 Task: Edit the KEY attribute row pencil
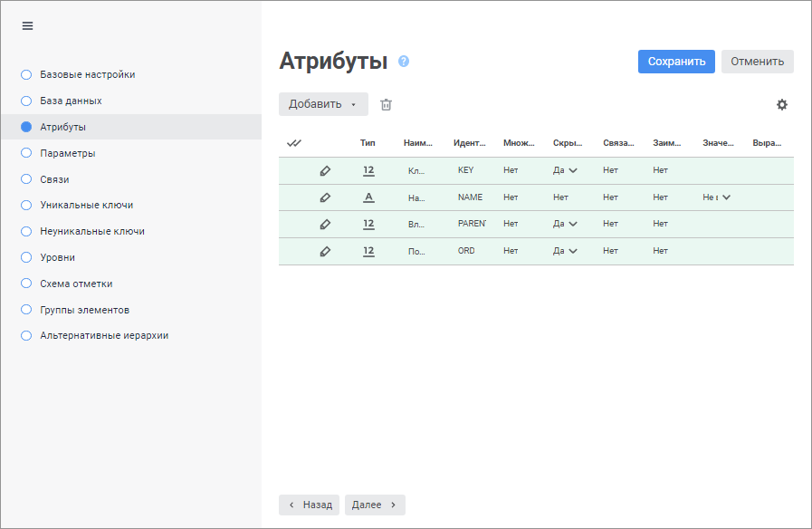coord(326,170)
